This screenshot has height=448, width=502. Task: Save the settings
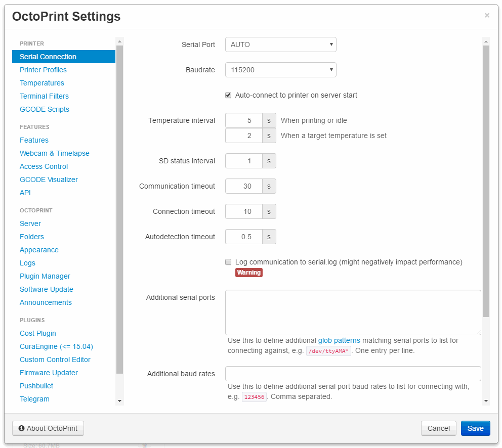(x=475, y=428)
